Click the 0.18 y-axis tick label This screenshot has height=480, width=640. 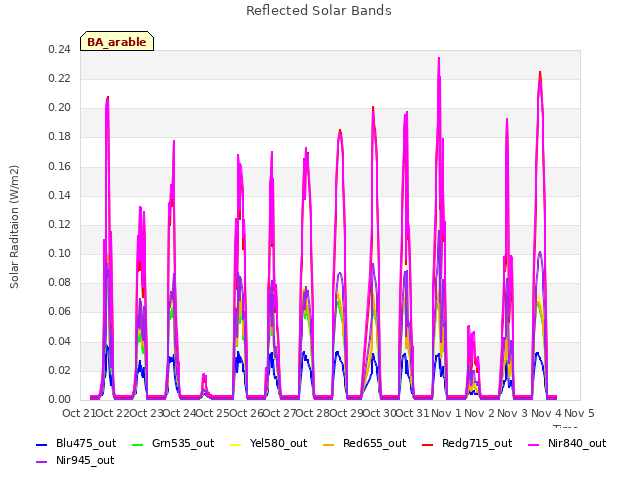59,137
